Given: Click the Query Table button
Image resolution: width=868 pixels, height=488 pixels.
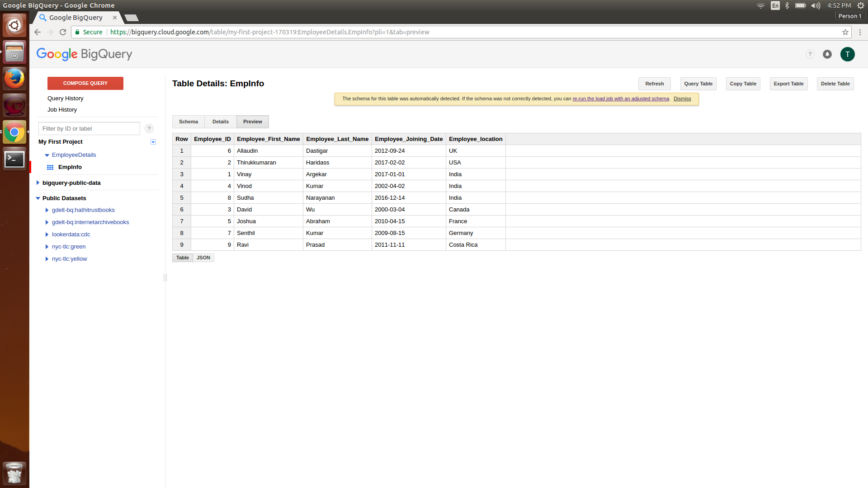Looking at the screenshot, I should point(698,84).
